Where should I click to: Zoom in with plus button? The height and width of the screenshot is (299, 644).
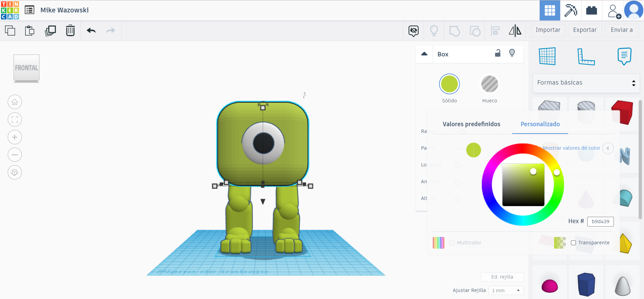point(15,137)
